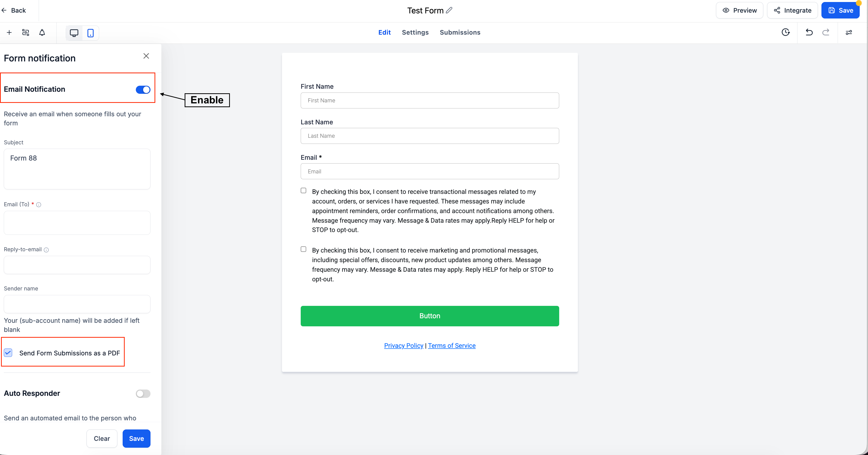Click the Save button in the panel
The width and height of the screenshot is (868, 455).
pyautogui.click(x=136, y=438)
